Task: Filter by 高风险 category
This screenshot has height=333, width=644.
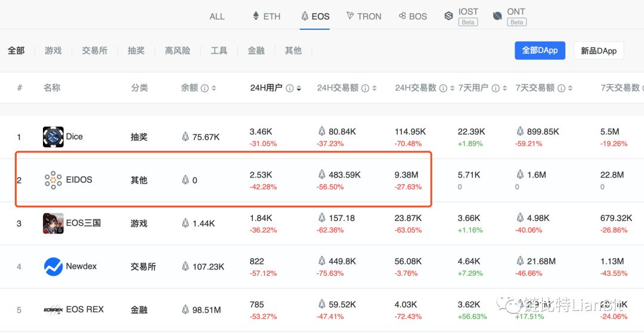Action: (178, 51)
